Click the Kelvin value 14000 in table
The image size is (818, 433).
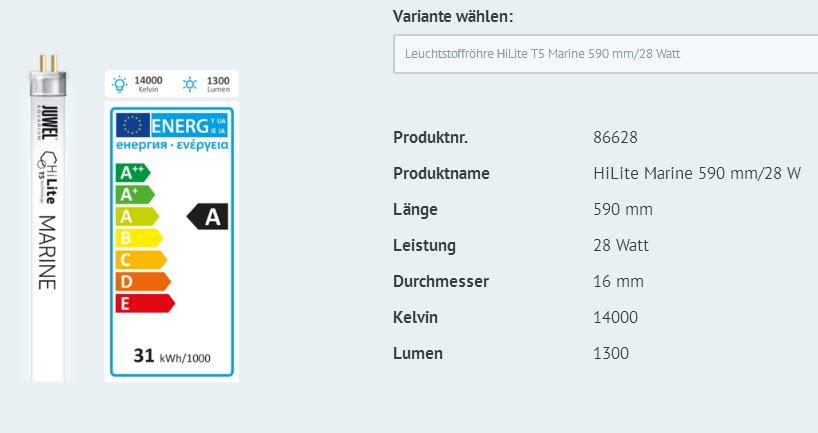pos(615,317)
